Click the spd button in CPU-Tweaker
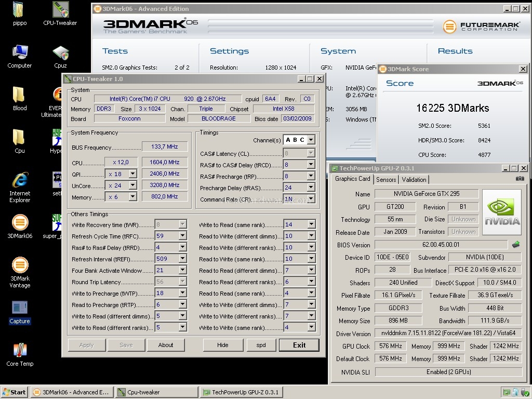 pyautogui.click(x=261, y=345)
